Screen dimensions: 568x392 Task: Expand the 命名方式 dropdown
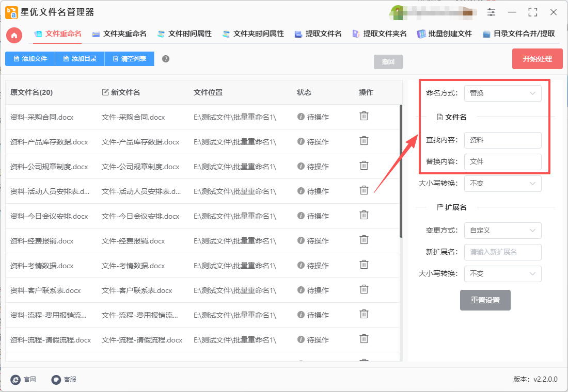click(502, 93)
